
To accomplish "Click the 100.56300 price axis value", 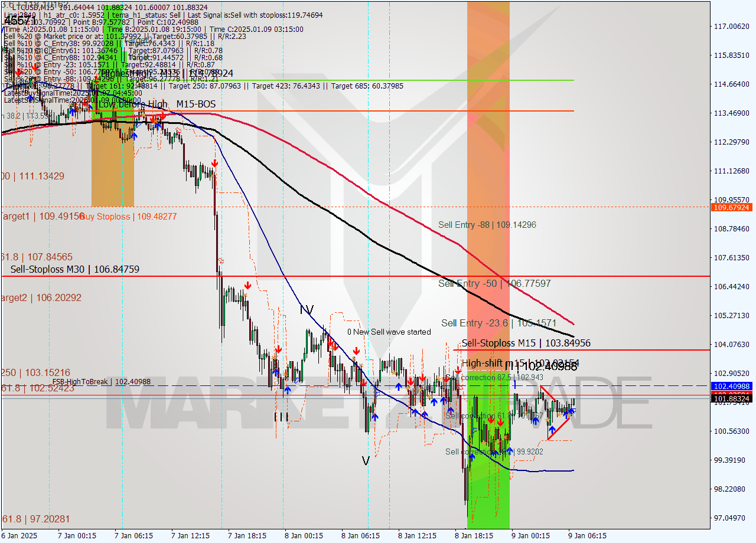I will tap(731, 431).
